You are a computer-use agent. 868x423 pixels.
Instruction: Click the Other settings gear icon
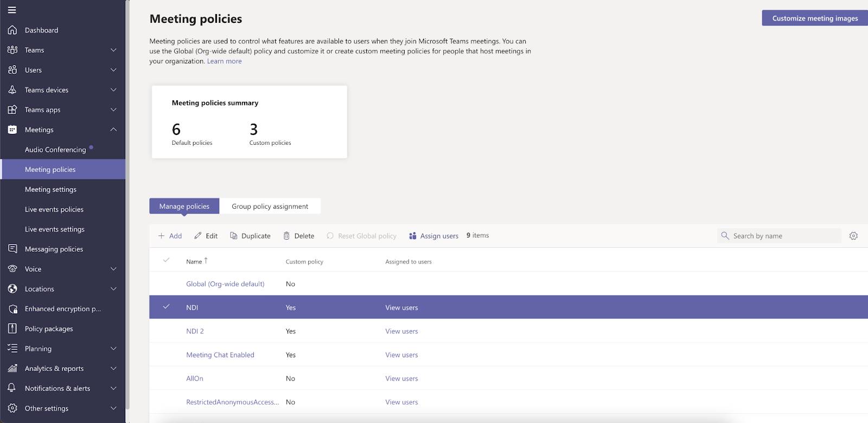[x=12, y=408]
